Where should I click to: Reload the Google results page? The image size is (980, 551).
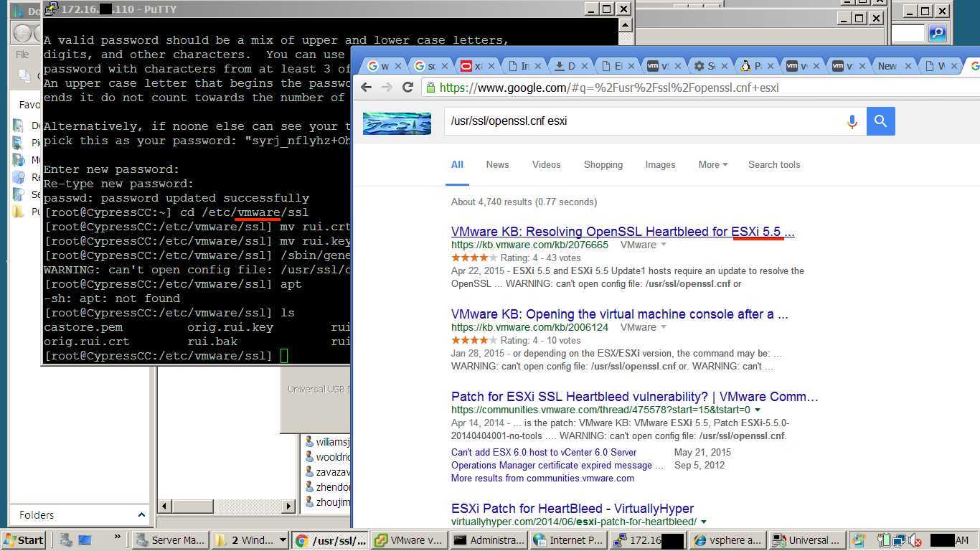click(408, 88)
